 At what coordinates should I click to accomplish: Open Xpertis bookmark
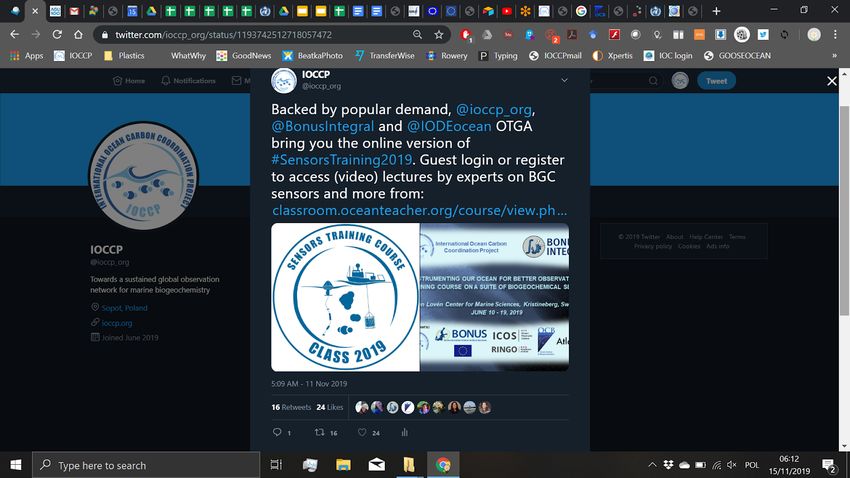pos(613,55)
